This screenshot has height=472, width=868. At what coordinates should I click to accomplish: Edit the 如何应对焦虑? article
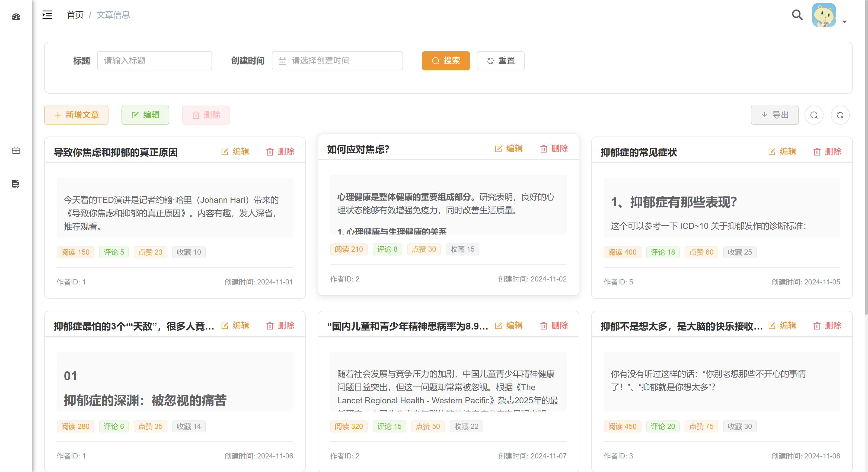tap(509, 149)
